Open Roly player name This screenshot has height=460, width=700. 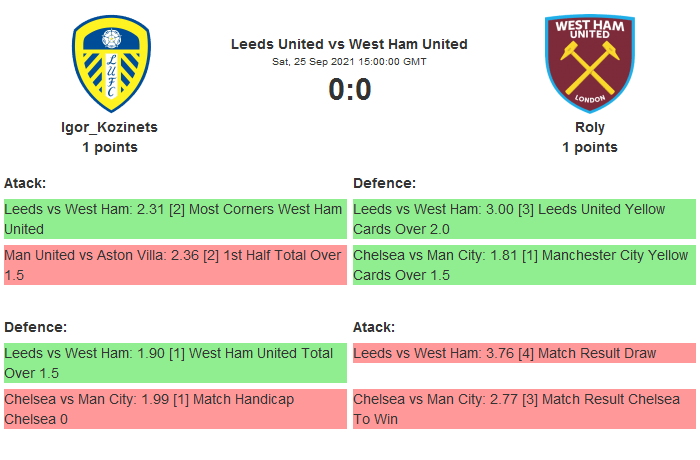click(590, 127)
